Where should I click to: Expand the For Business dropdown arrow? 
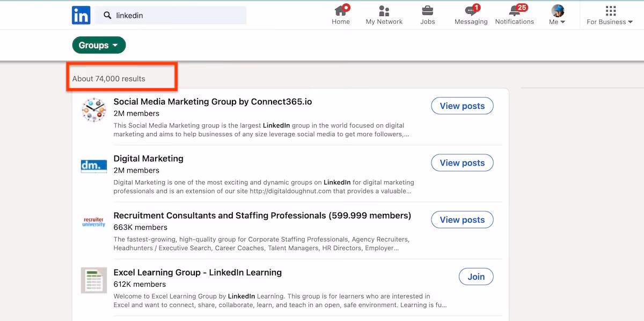tap(631, 22)
